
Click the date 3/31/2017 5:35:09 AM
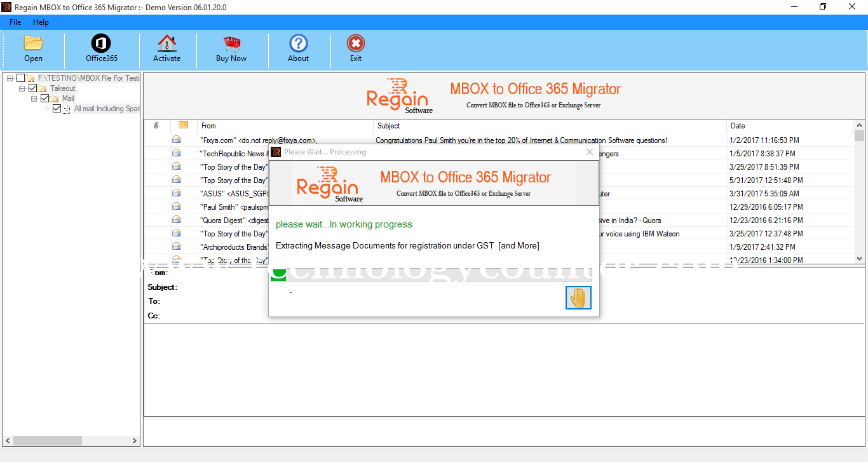coord(764,194)
